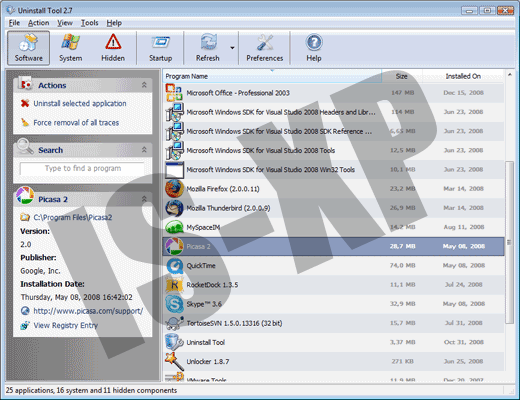The image size is (520, 400).
Task: Click Force removal of all traces
Action: click(76, 123)
